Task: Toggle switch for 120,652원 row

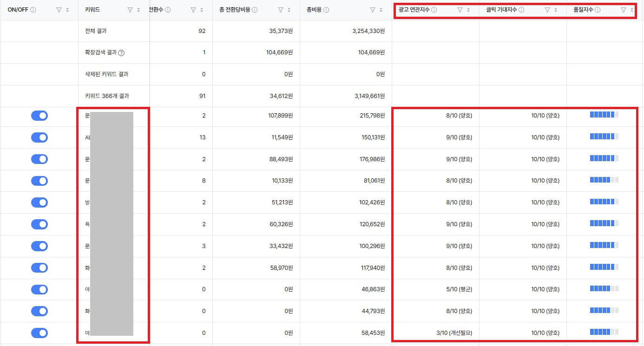Action: click(39, 224)
